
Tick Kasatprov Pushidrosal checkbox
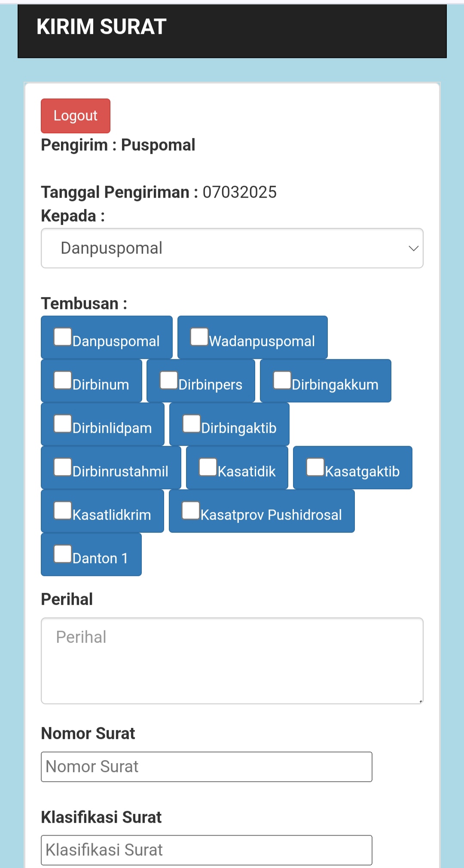pos(191,510)
